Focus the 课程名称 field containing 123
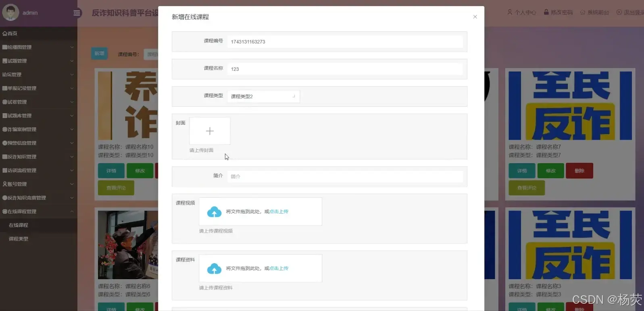 click(345, 69)
